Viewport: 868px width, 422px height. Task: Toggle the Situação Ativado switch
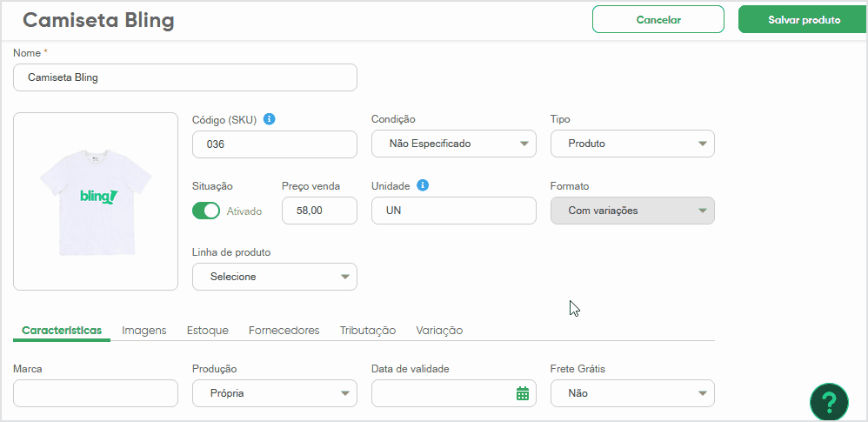206,211
